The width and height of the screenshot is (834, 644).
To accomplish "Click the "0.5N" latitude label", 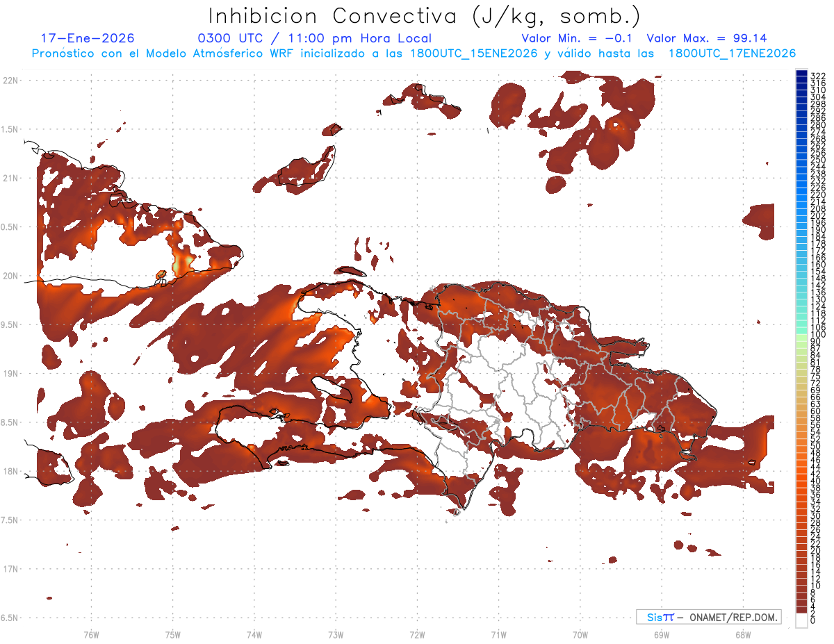I will 10,227.
